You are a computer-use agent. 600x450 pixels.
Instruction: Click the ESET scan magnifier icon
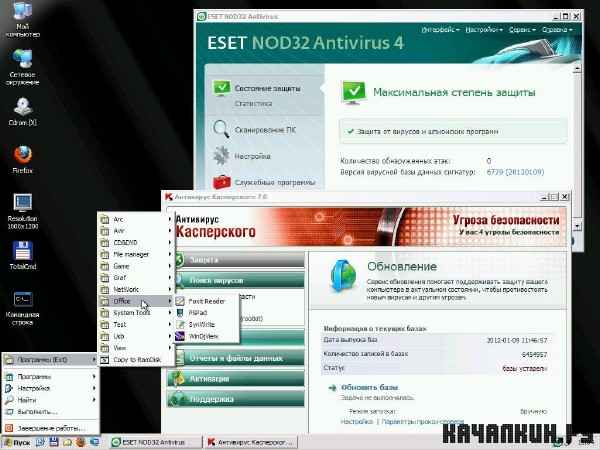(x=221, y=129)
